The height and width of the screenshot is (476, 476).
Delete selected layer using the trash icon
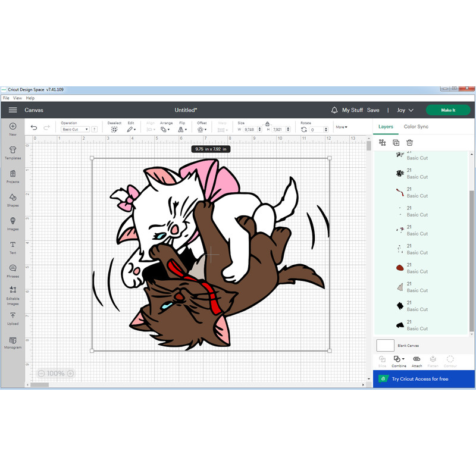[410, 143]
